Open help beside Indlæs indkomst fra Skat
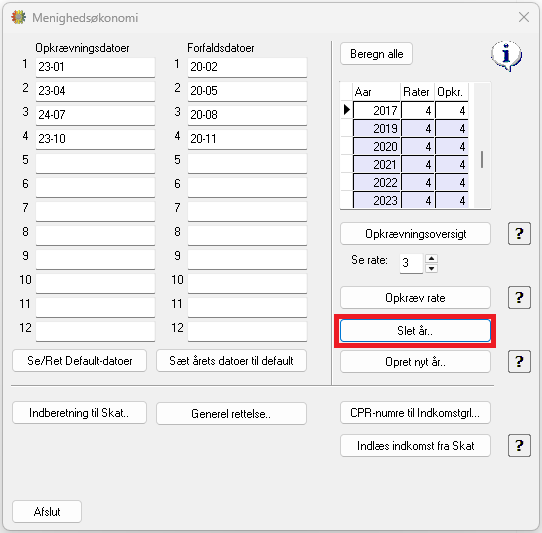 point(519,446)
